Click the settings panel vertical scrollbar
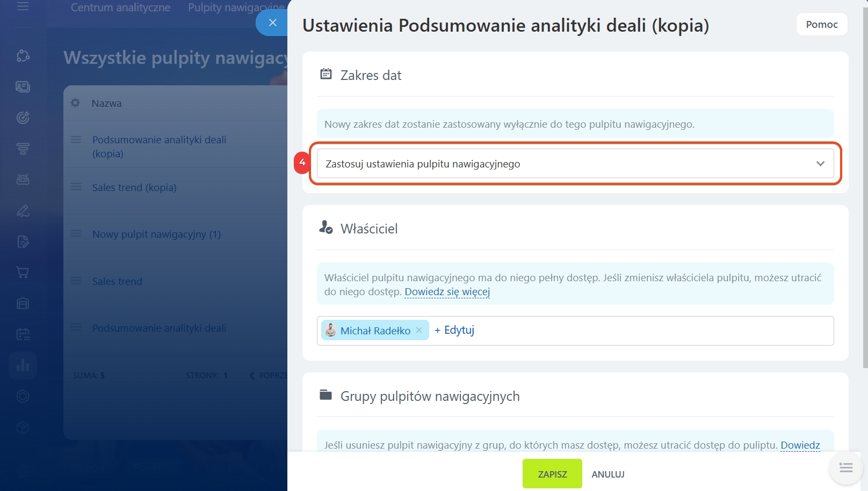868x491 pixels. pyautogui.click(x=865, y=188)
